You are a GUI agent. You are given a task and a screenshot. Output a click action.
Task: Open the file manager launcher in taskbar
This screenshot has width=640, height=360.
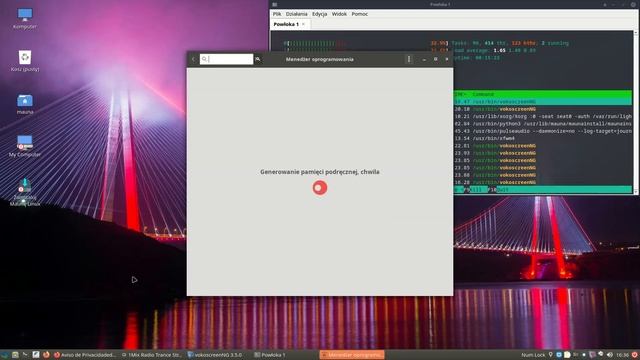[15, 355]
